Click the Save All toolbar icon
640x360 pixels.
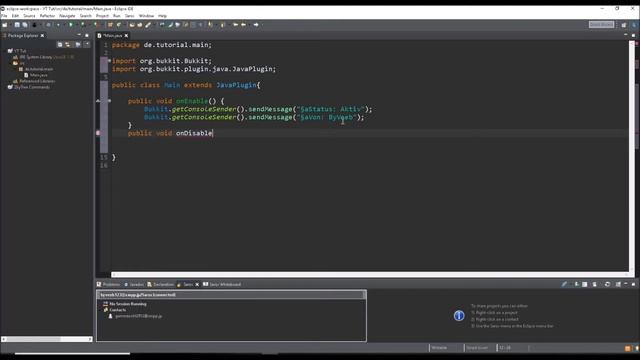coord(24,25)
